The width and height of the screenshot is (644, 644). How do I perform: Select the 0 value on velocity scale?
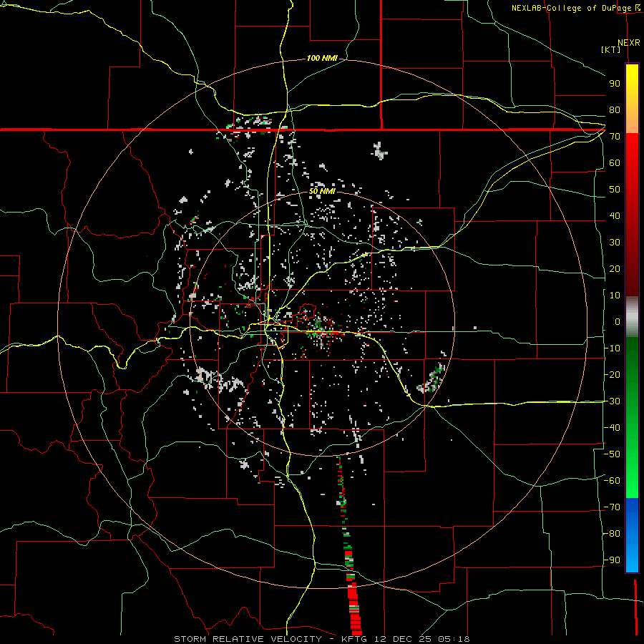pos(618,322)
